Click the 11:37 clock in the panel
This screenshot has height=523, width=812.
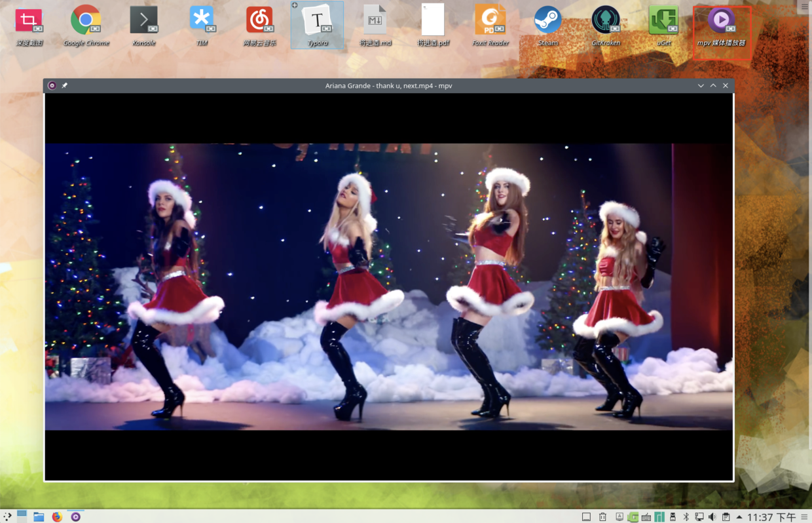click(771, 517)
